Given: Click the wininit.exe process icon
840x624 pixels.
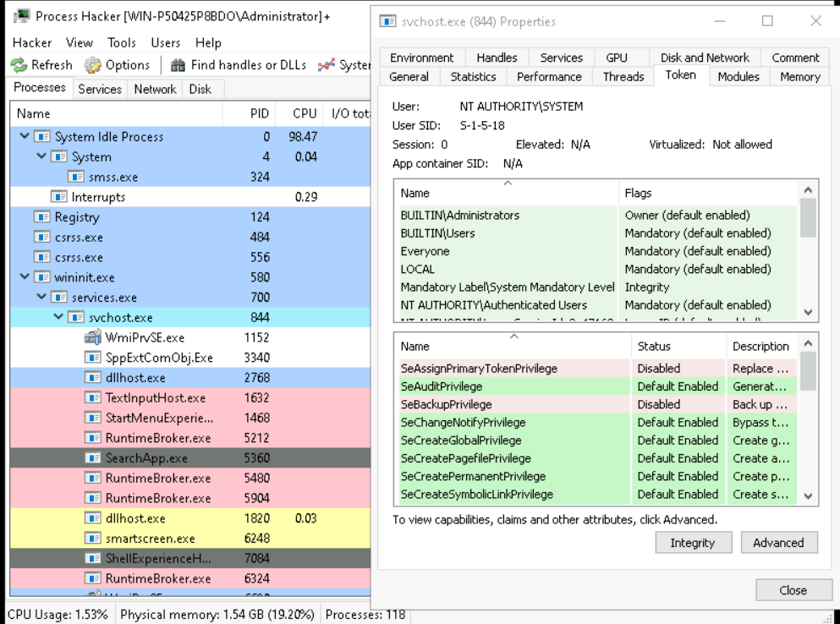Looking at the screenshot, I should point(42,277).
